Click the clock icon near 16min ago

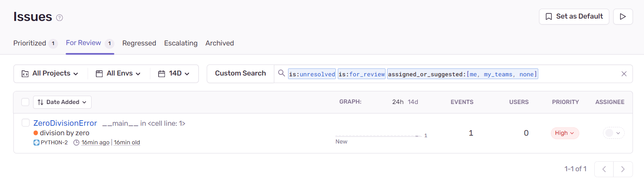[x=77, y=143]
